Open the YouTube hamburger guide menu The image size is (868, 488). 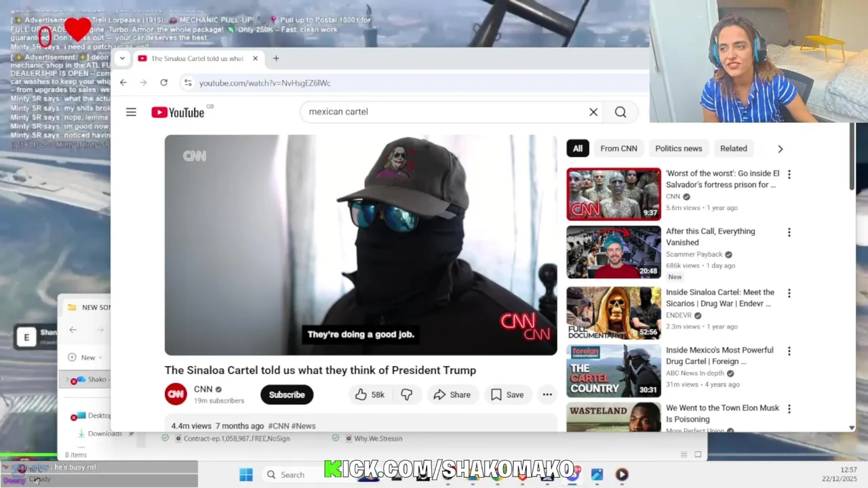pyautogui.click(x=131, y=112)
